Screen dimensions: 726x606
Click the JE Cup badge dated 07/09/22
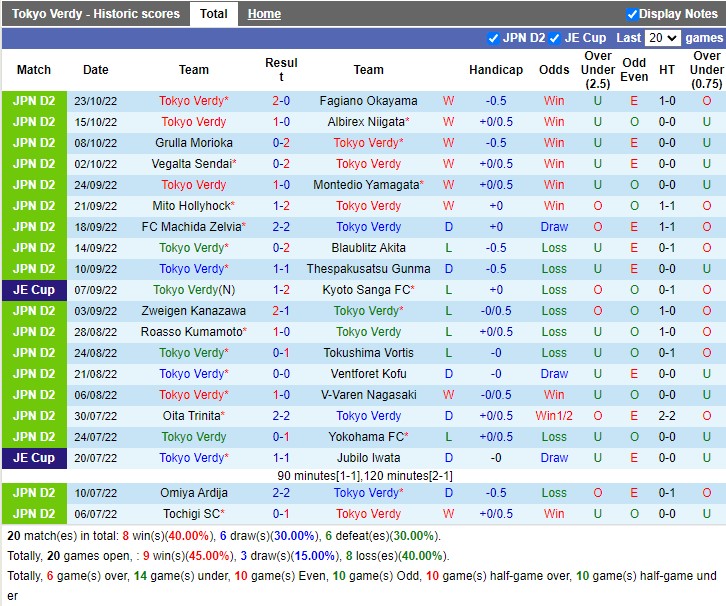point(34,290)
